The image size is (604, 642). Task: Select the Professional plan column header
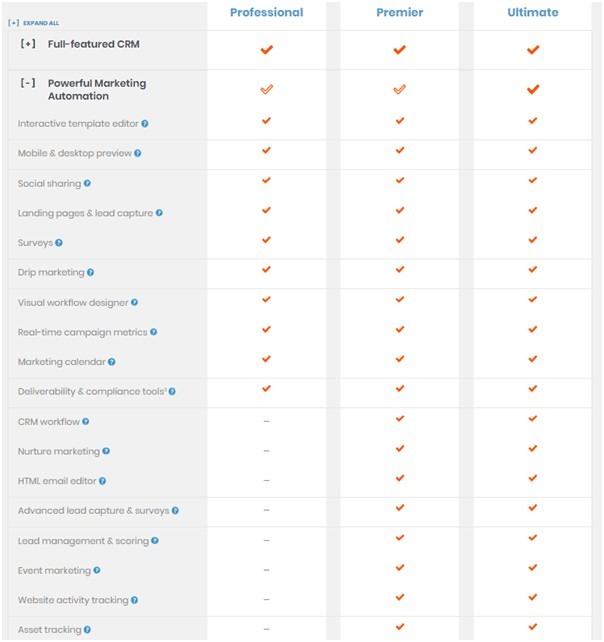(x=267, y=12)
